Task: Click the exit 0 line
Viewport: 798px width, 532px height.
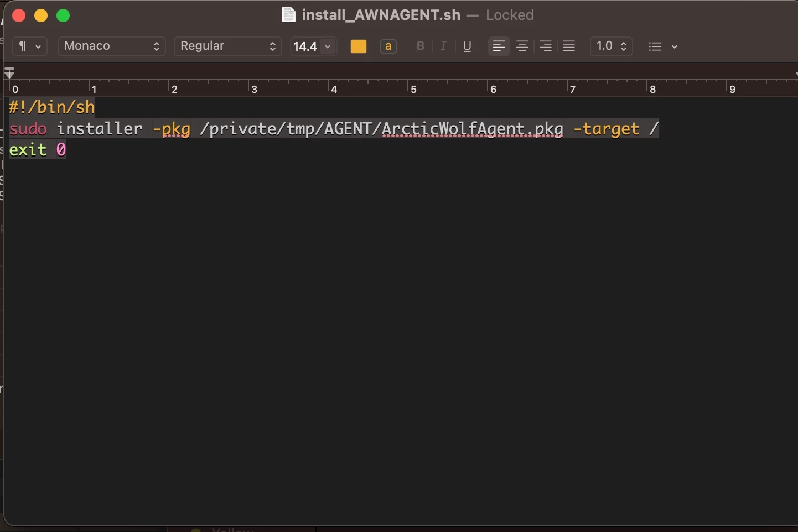Action: (x=38, y=150)
